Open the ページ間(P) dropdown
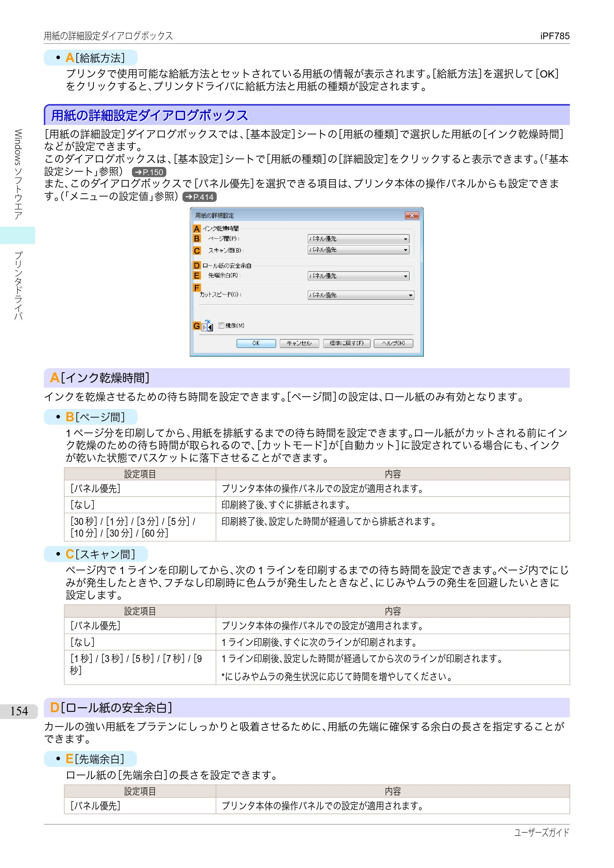The image size is (614, 868). [x=358, y=238]
